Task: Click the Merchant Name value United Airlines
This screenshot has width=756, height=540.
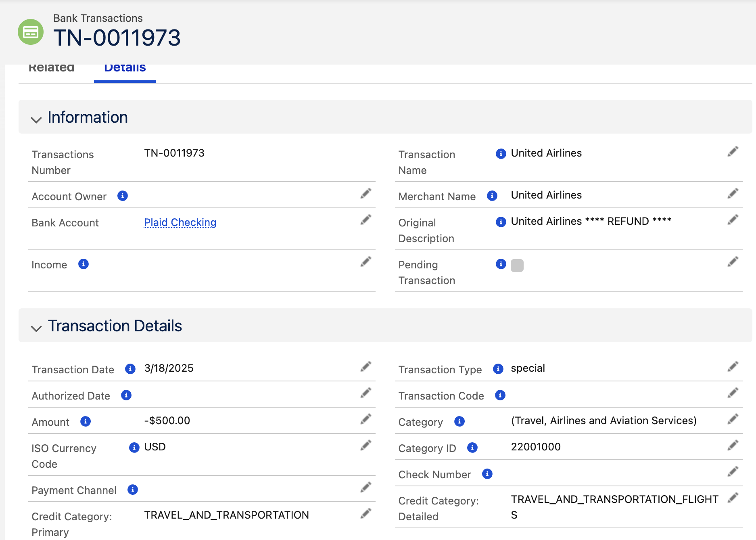Action: (x=546, y=195)
